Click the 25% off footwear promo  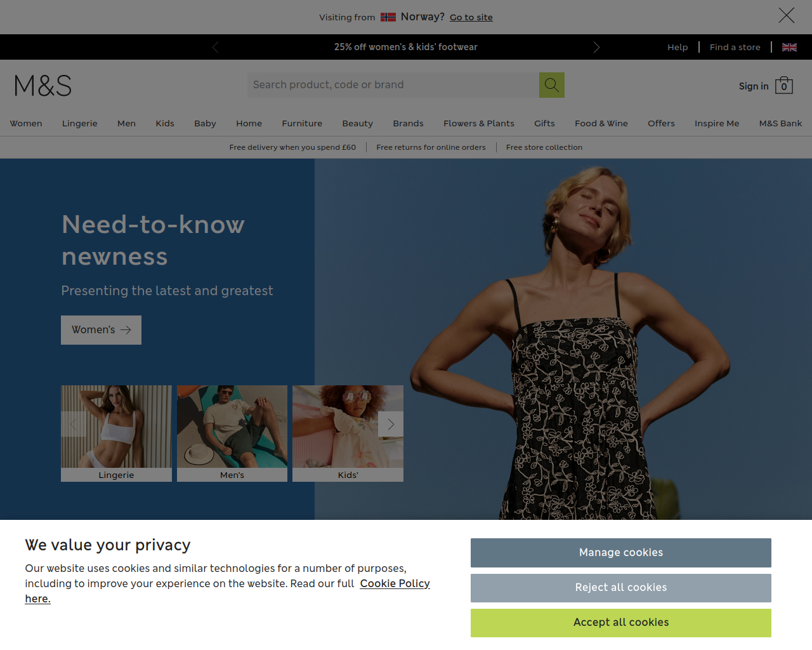406,47
